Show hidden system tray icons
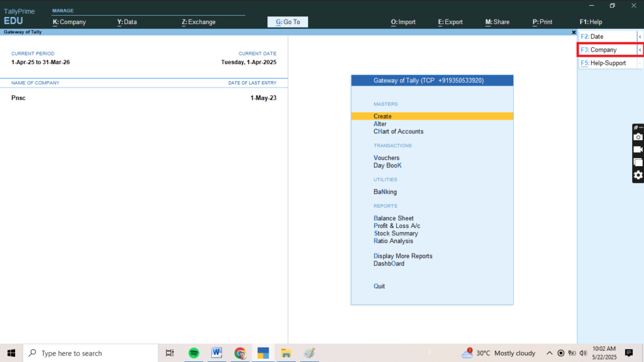The image size is (644, 362). point(550,353)
